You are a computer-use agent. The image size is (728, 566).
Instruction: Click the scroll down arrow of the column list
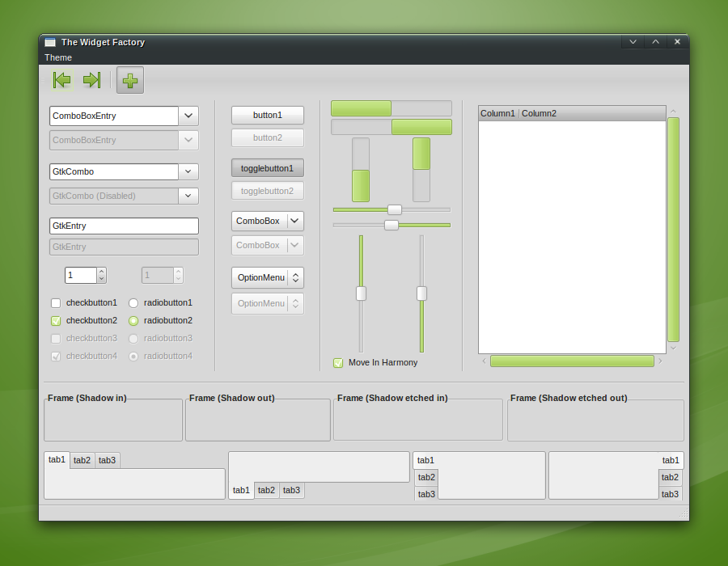pyautogui.click(x=673, y=348)
